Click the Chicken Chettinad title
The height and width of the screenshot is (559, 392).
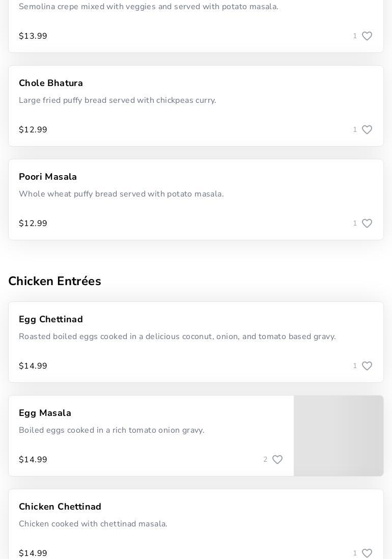[x=60, y=507]
